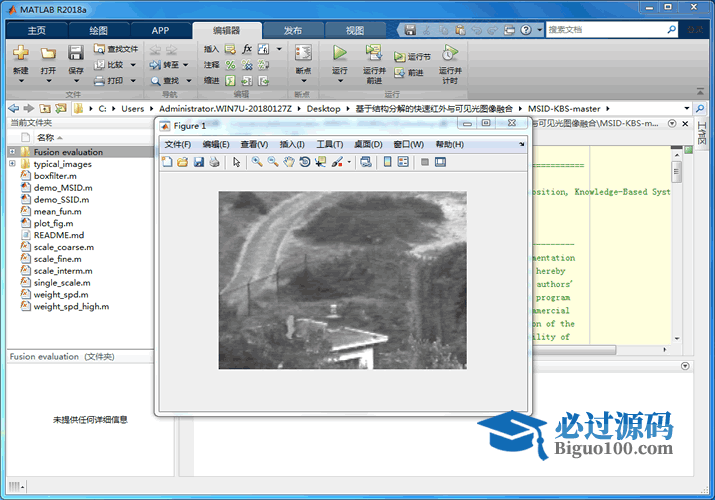This screenshot has height=500, width=715.
Task: Click the Save Figure disk icon
Action: [x=199, y=162]
